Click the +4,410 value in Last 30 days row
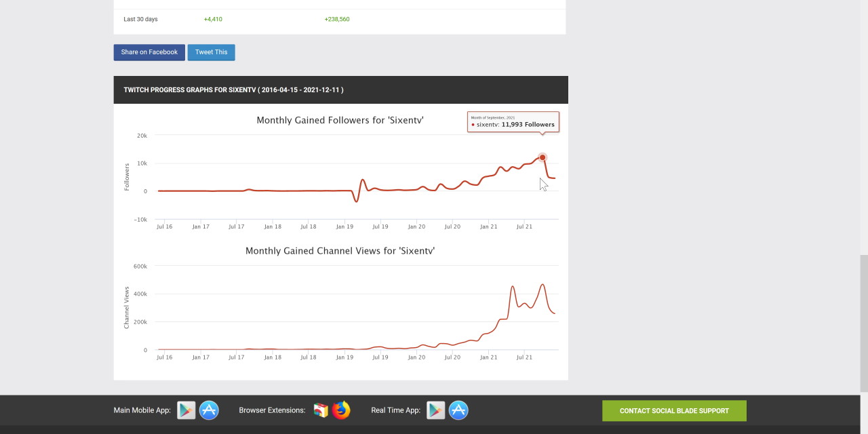This screenshot has height=434, width=868. [x=213, y=19]
